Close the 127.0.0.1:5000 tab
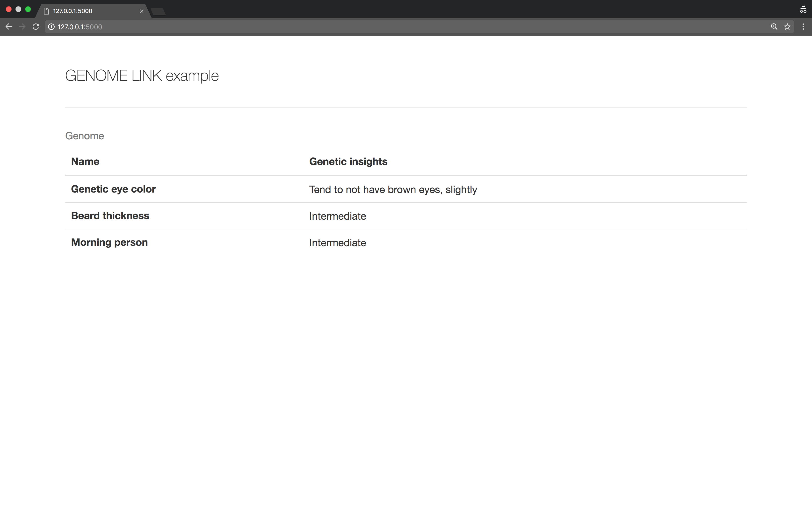The width and height of the screenshot is (812, 508). coord(142,11)
